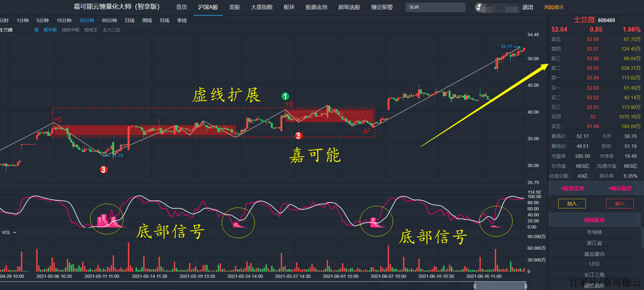Toggle the 笔中枢 overlay
Image resolution: width=644 pixels, height=290 pixels.
50,30
